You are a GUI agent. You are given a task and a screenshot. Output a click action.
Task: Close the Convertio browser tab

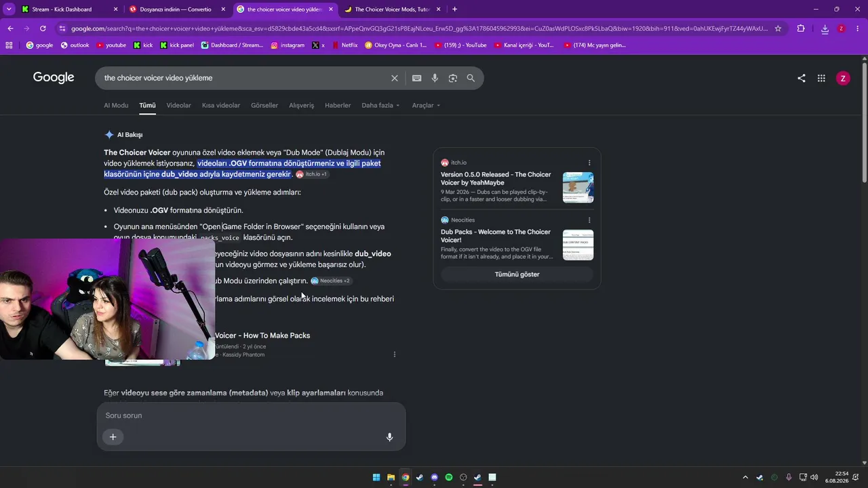223,9
